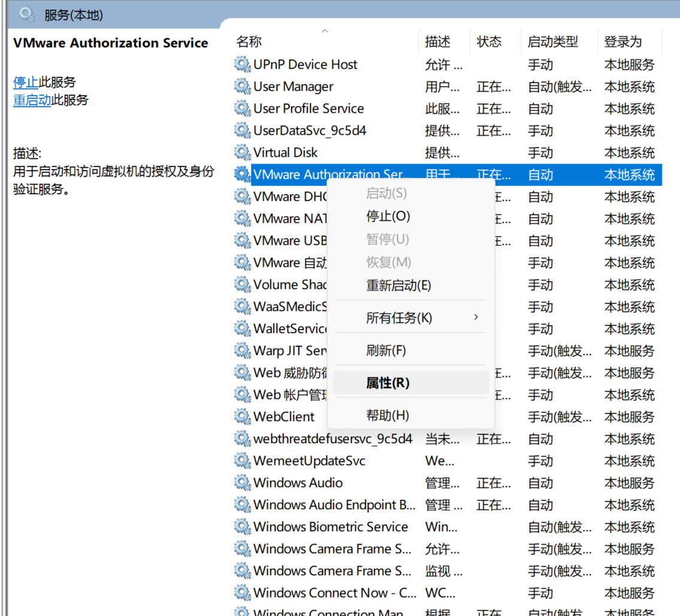Click the 本地服务 logon cell of Windows Audio
Image resolution: width=680 pixels, height=616 pixels.
(x=629, y=483)
